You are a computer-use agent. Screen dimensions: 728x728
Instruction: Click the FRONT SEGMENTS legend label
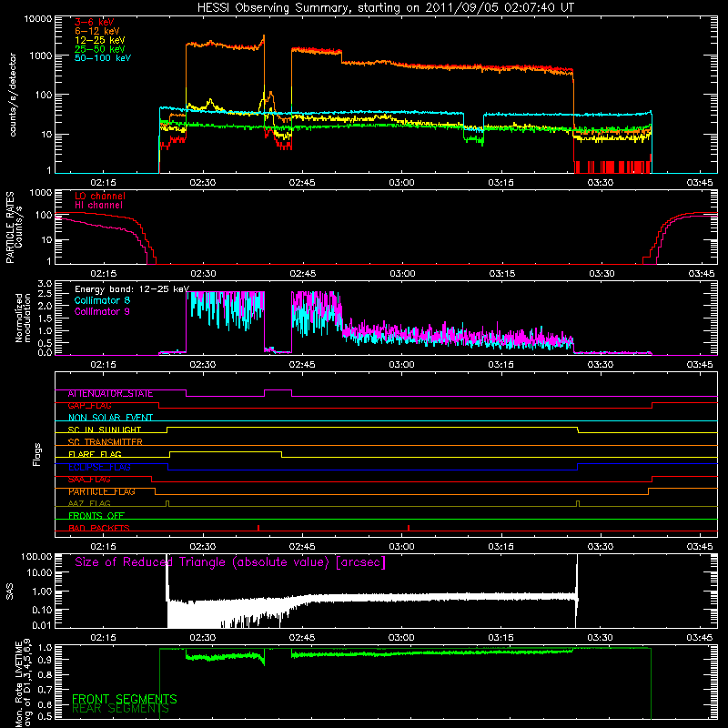click(x=125, y=699)
